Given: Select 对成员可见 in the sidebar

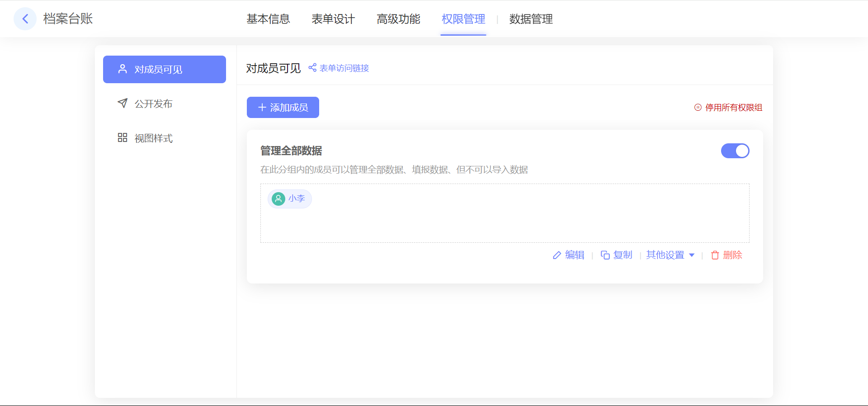Looking at the screenshot, I should (x=165, y=70).
